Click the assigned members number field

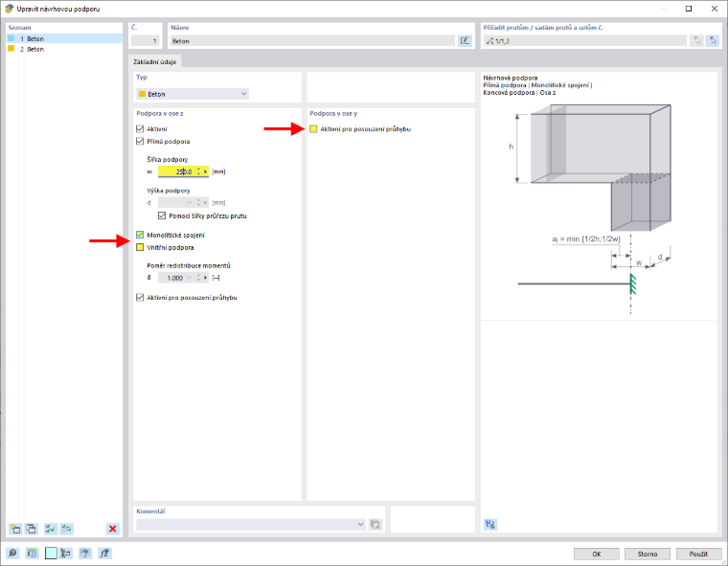(x=584, y=41)
